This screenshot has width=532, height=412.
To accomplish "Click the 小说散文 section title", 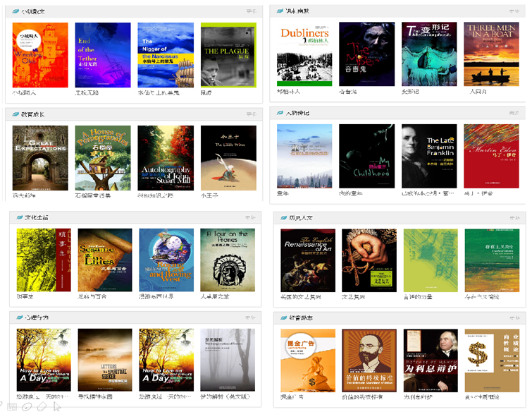I will [x=33, y=11].
